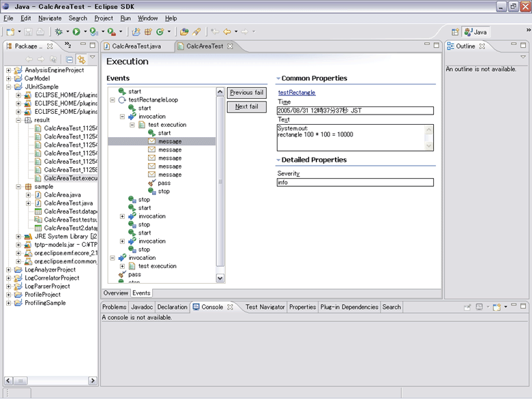Show more perspectives chevron at top right
This screenshot has height=399, width=532.
click(x=529, y=30)
